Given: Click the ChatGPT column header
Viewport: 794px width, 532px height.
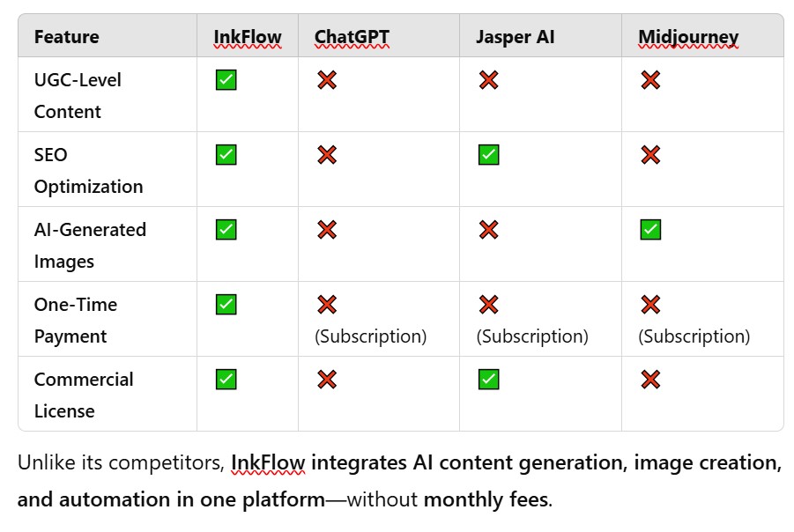Looking at the screenshot, I should [x=352, y=37].
